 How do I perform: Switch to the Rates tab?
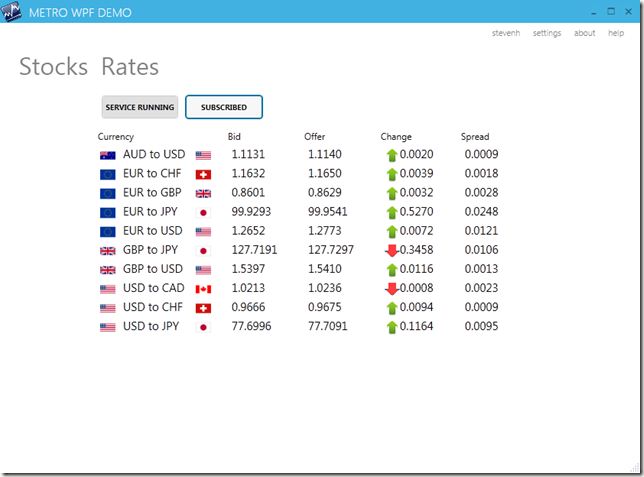(x=130, y=67)
